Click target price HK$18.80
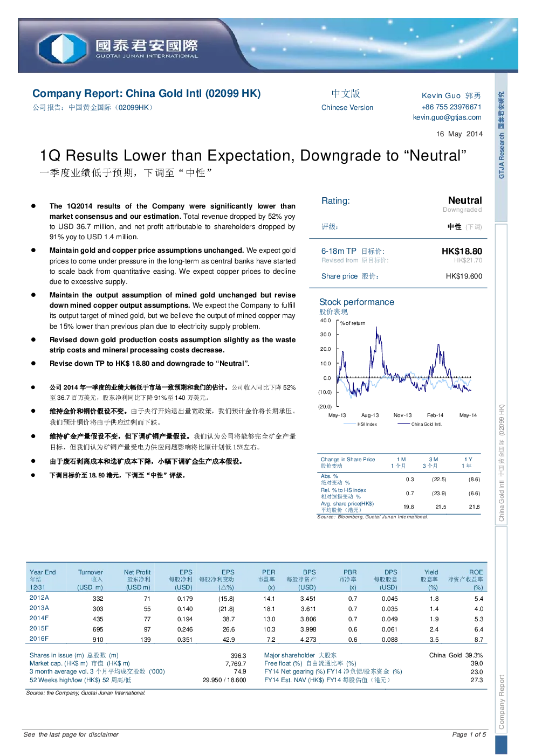Image resolution: width=535 pixels, height=756 pixels. pyautogui.click(x=462, y=252)
